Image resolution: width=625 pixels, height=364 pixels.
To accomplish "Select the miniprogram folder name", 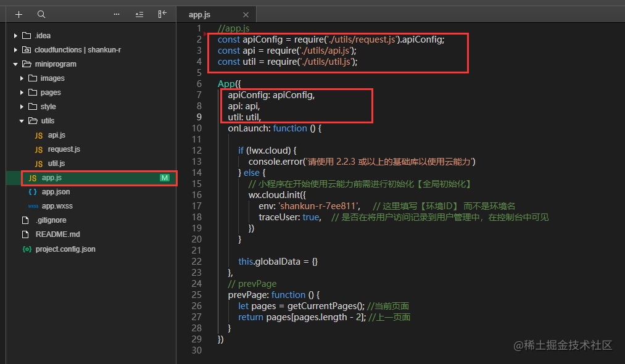I will [x=56, y=64].
